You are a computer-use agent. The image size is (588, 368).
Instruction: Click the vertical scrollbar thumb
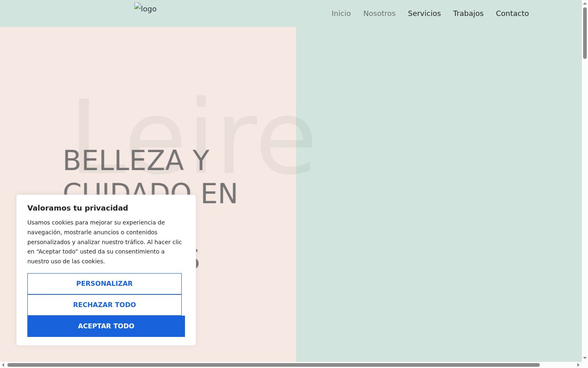coord(585,33)
